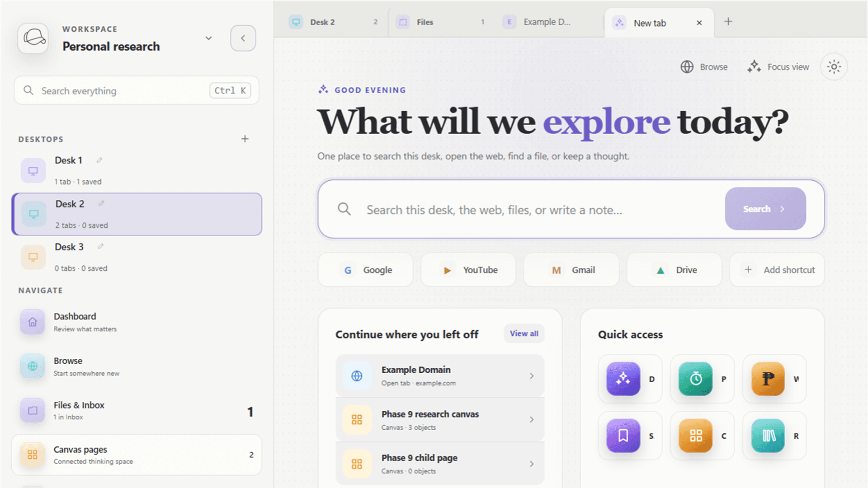The image size is (868, 488).
Task: Open Phase 9 research canvas chevron
Action: pyautogui.click(x=532, y=420)
